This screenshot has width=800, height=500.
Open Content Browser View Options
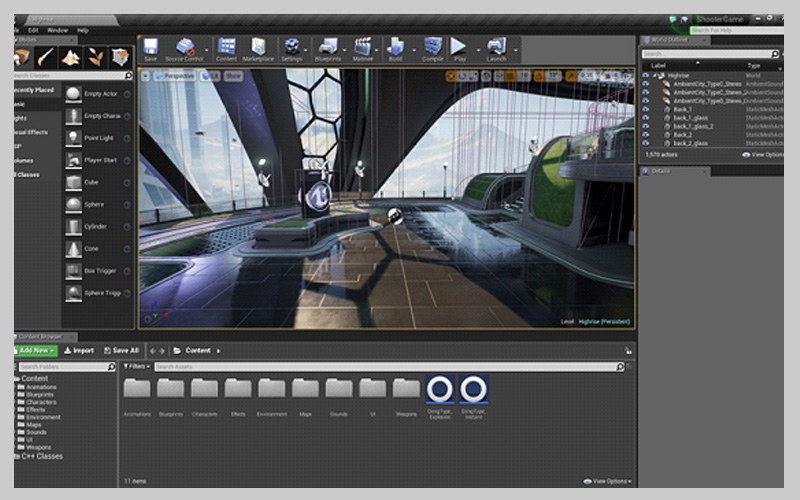coord(607,481)
